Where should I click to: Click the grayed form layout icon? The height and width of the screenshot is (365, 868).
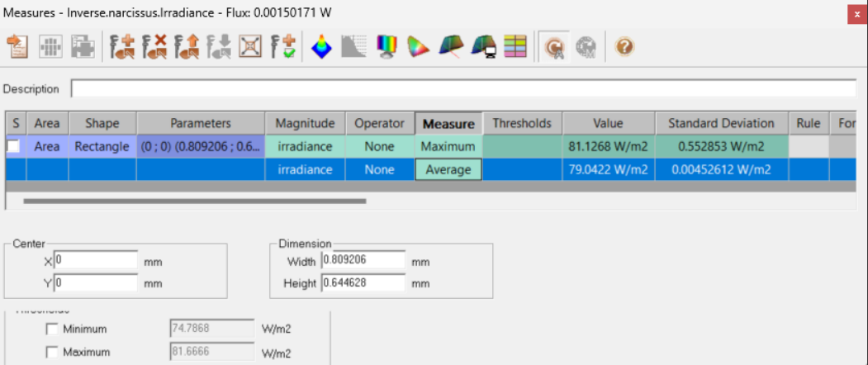(x=83, y=46)
